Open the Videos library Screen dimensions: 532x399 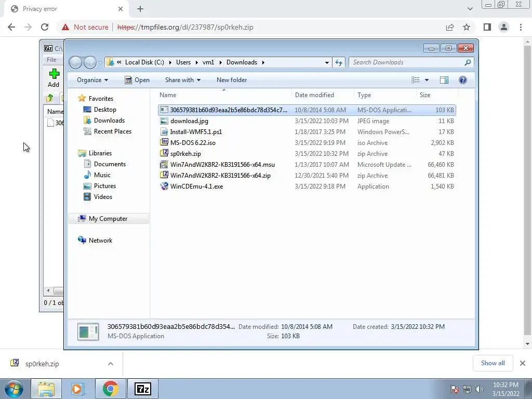(103, 197)
